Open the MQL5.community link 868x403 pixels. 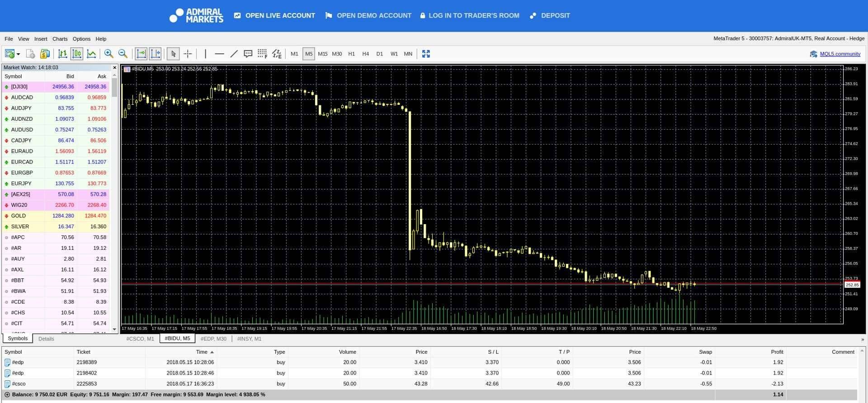tap(840, 54)
